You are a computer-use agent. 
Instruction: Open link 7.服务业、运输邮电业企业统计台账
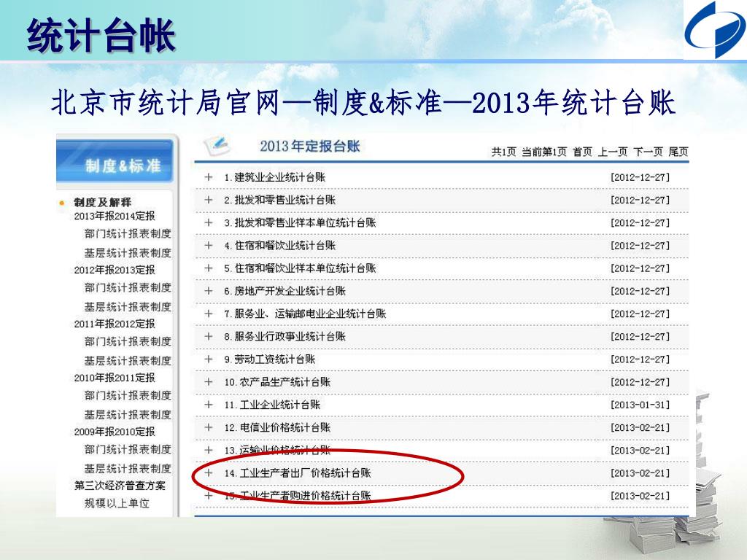click(x=305, y=314)
